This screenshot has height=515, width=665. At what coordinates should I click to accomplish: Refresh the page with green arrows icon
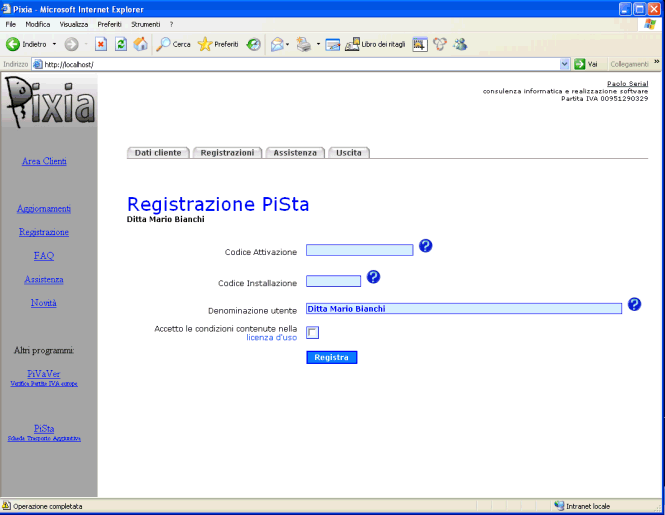pyautogui.click(x=121, y=44)
